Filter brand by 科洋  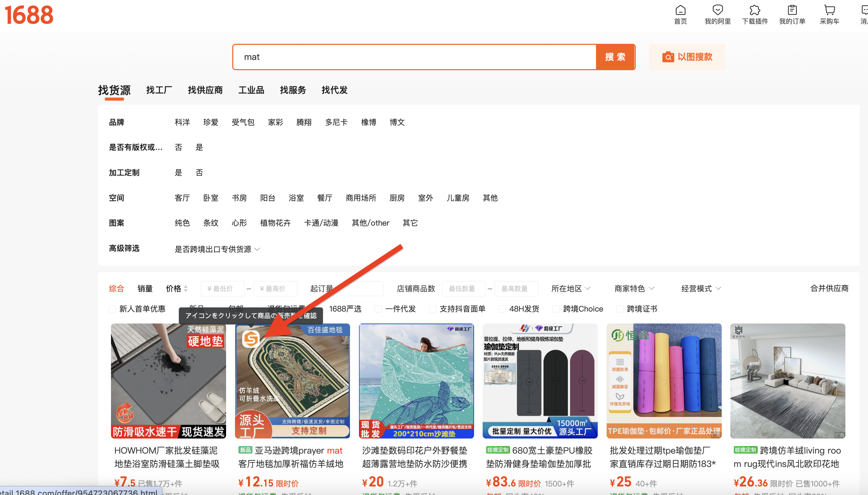click(182, 122)
